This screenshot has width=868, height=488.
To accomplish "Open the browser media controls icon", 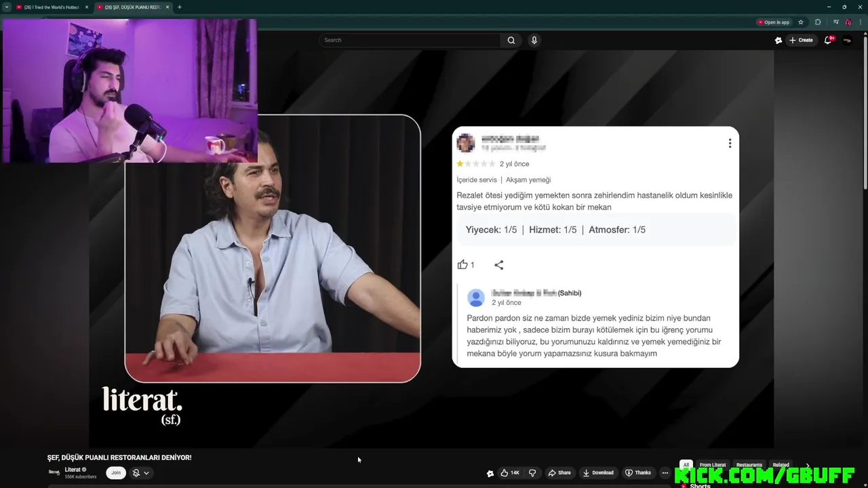I will pos(835,22).
